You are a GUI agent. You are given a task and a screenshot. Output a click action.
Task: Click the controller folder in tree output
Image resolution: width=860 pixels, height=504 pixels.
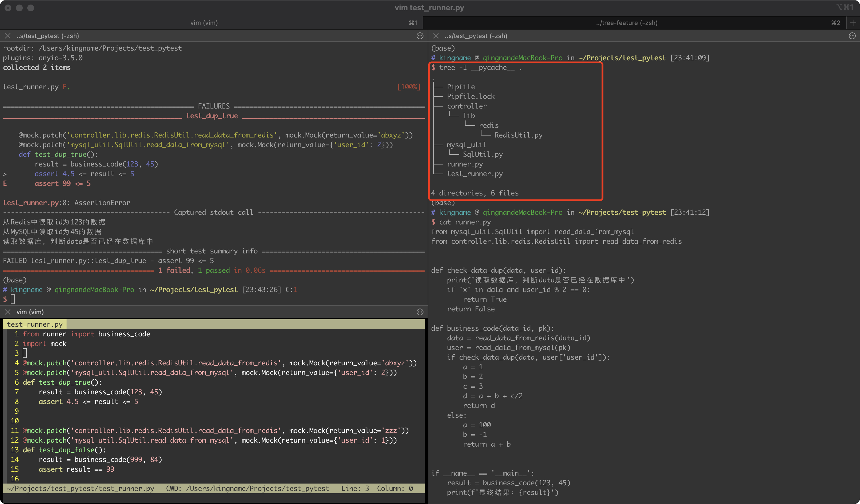point(467,106)
